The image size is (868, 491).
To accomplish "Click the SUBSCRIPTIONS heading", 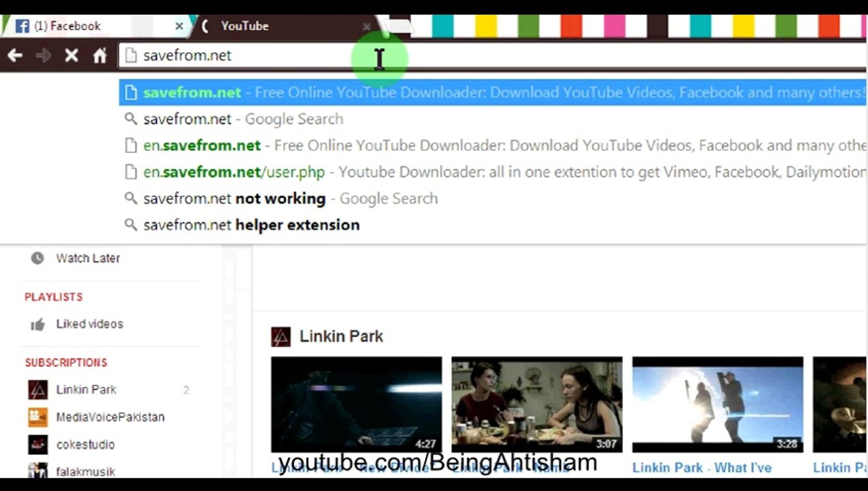I will coord(66,362).
